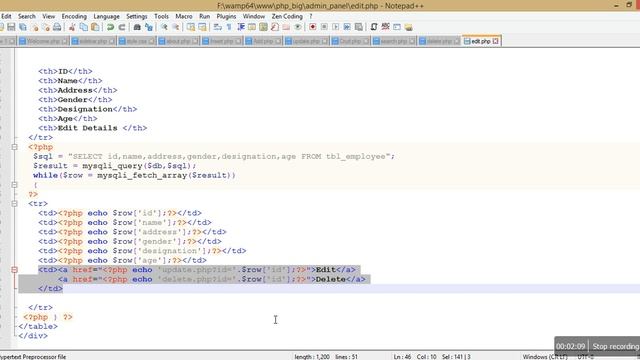Cut selection with the scissors icon

[72, 27]
